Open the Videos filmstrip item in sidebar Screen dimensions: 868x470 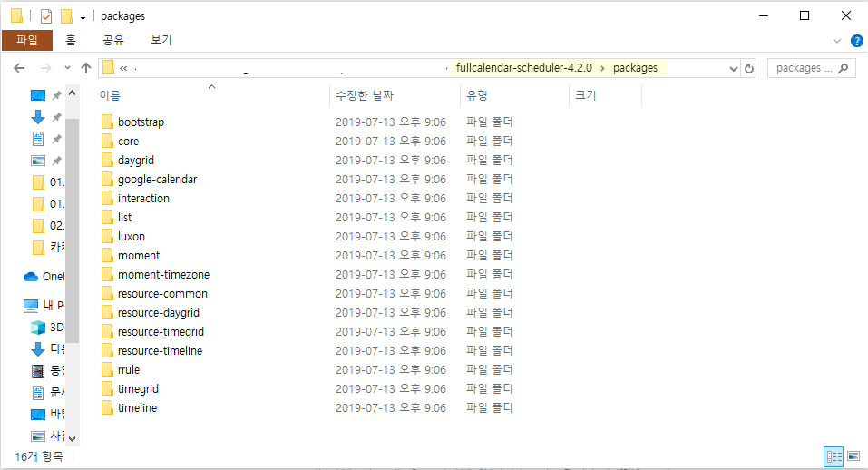point(47,370)
